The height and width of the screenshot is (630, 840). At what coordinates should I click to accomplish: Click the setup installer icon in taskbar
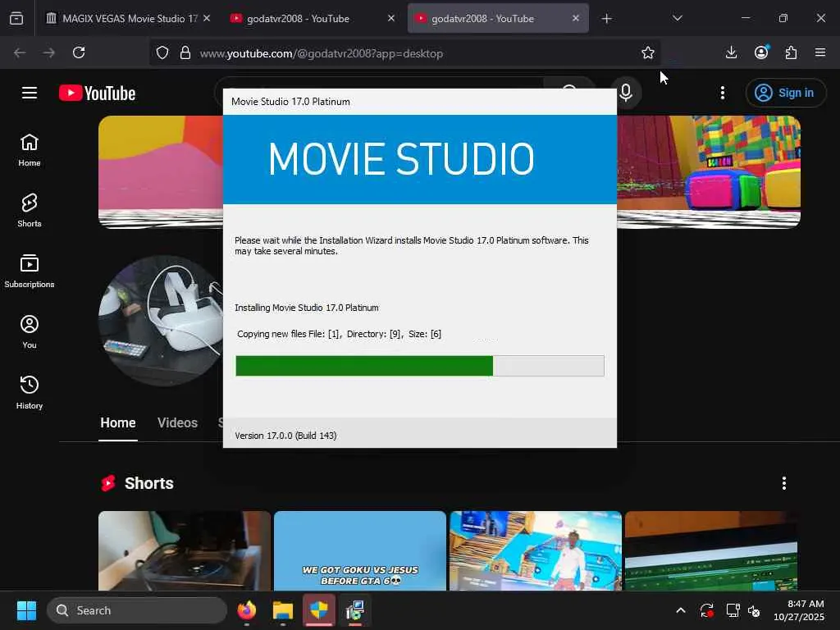(x=354, y=610)
